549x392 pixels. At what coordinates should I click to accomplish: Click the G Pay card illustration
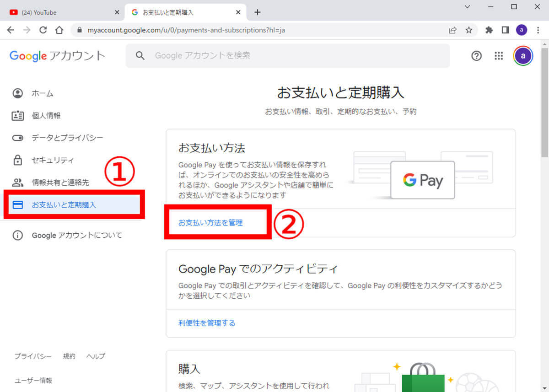pos(423,180)
